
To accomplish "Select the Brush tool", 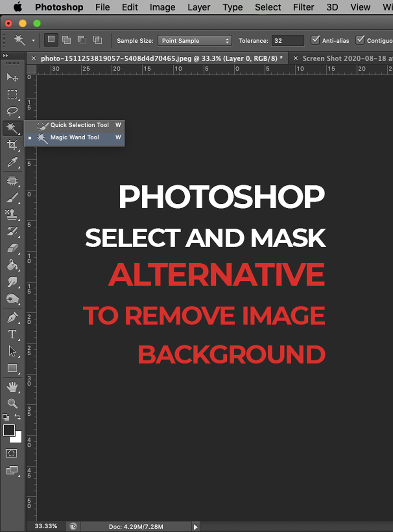I will tap(12, 197).
